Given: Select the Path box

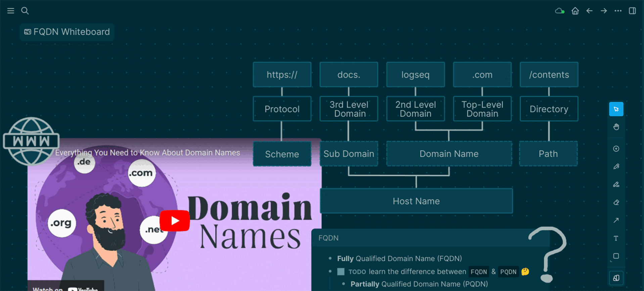Looking at the screenshot, I should point(548,154).
